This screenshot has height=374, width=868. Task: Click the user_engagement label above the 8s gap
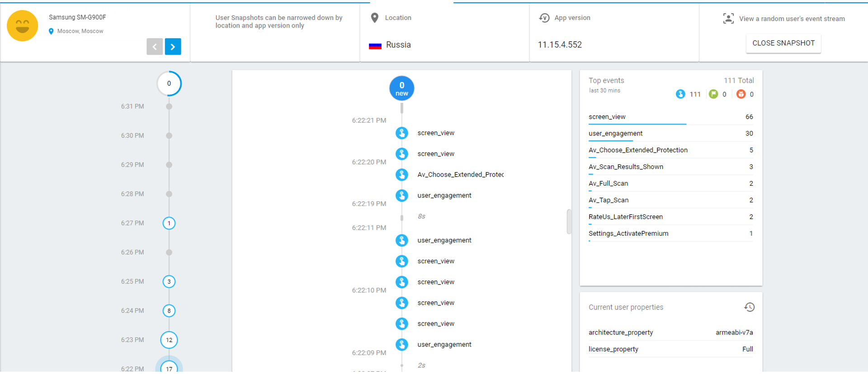point(444,196)
